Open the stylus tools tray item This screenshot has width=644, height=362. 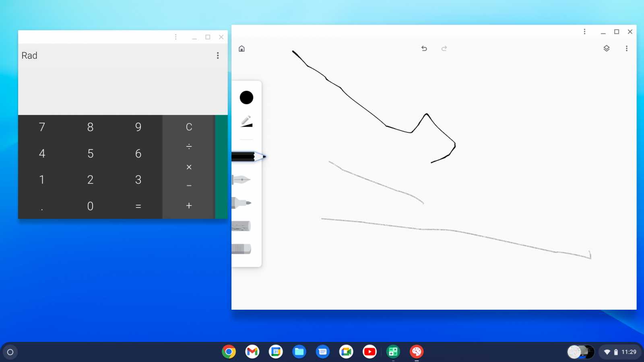click(581, 352)
